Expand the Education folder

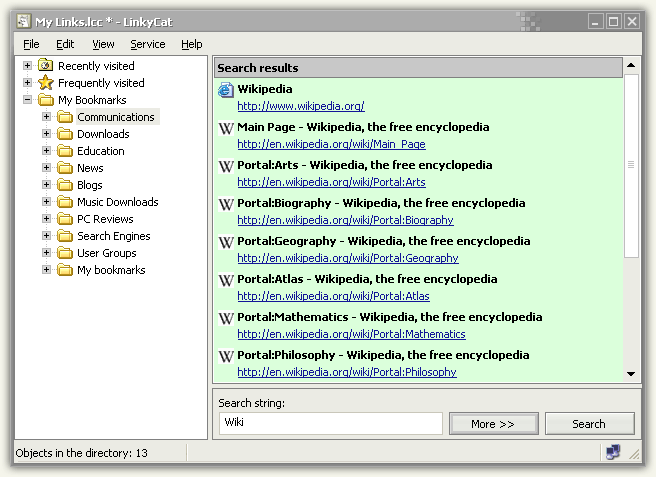click(x=46, y=151)
